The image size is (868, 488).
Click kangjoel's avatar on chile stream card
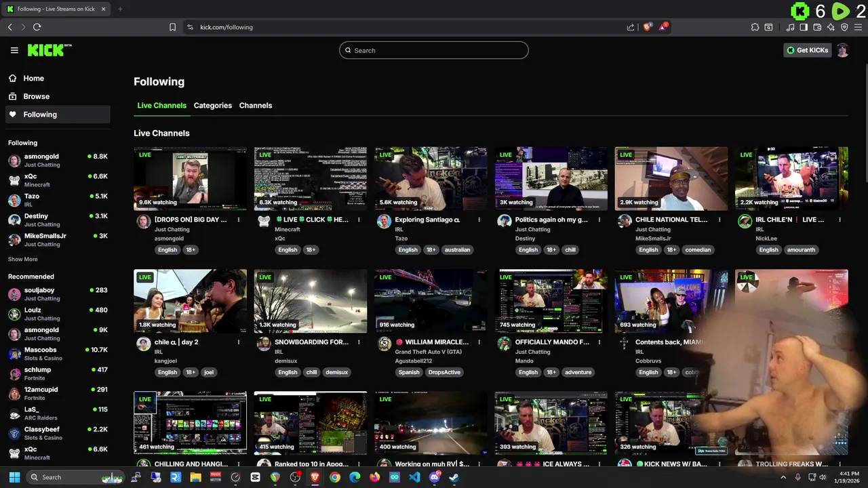pos(143,344)
